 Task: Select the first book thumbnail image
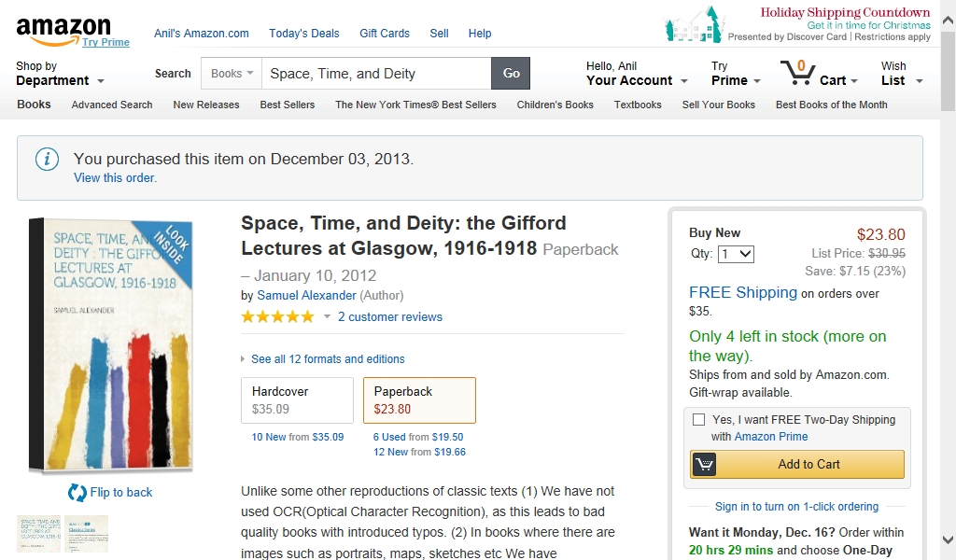[38, 533]
